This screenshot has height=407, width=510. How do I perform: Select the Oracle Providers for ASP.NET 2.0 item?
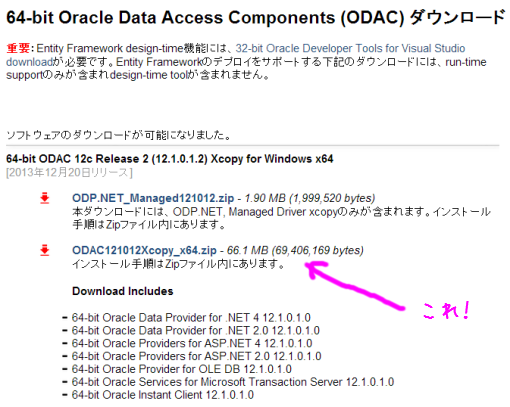tap(196, 356)
